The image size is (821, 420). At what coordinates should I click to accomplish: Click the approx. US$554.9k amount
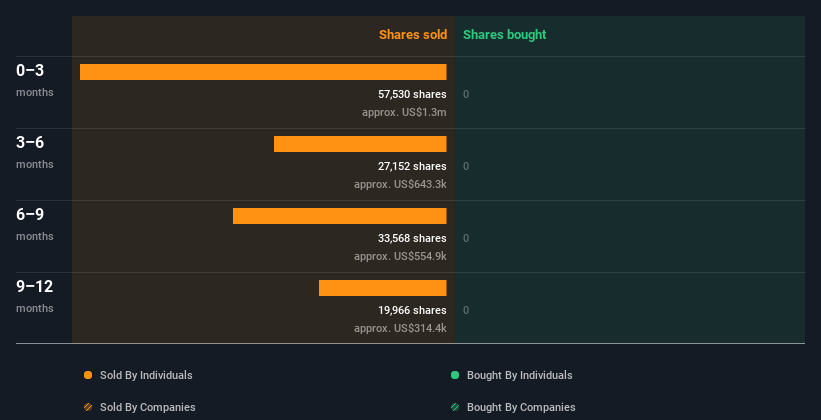[x=401, y=257]
